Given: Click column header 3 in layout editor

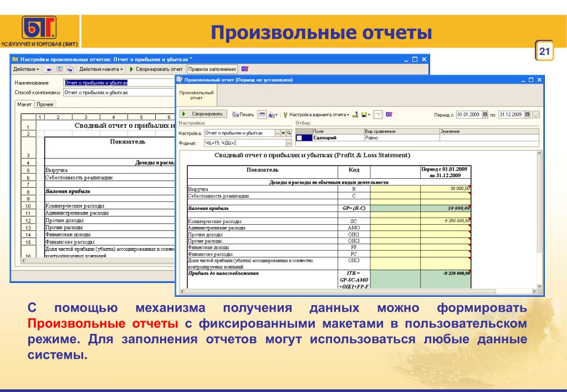Looking at the screenshot, I should [x=86, y=117].
